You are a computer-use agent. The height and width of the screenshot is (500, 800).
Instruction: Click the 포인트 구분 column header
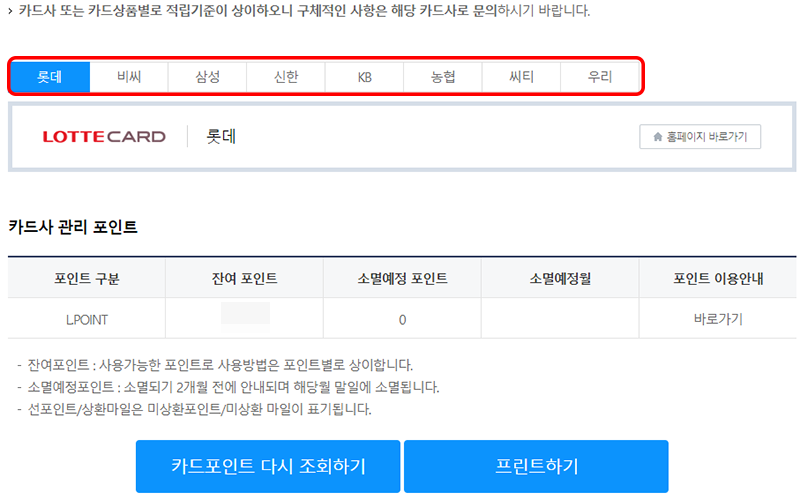coord(87,279)
